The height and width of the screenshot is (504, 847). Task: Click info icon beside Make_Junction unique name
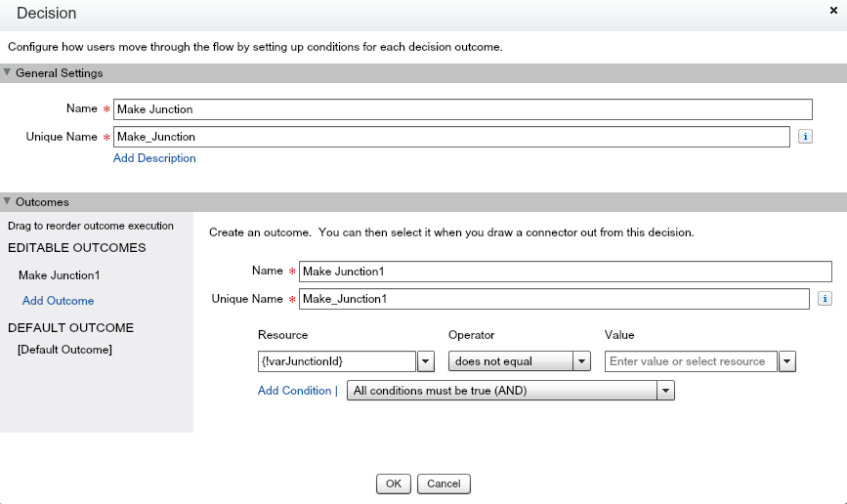pyautogui.click(x=806, y=137)
